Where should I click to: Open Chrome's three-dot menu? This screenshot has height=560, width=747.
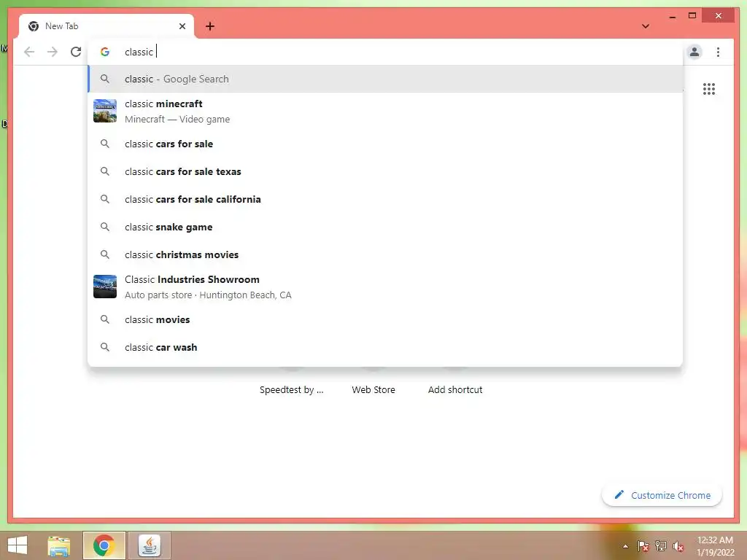pos(718,52)
